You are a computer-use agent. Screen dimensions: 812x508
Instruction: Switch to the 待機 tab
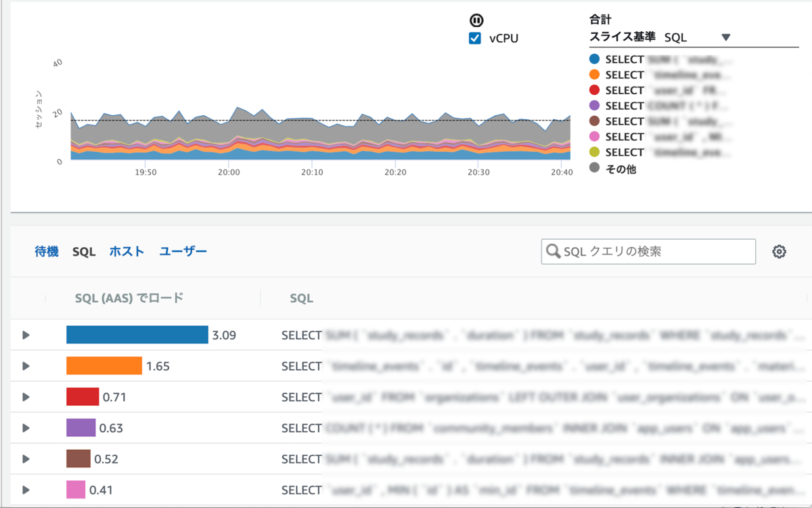47,251
